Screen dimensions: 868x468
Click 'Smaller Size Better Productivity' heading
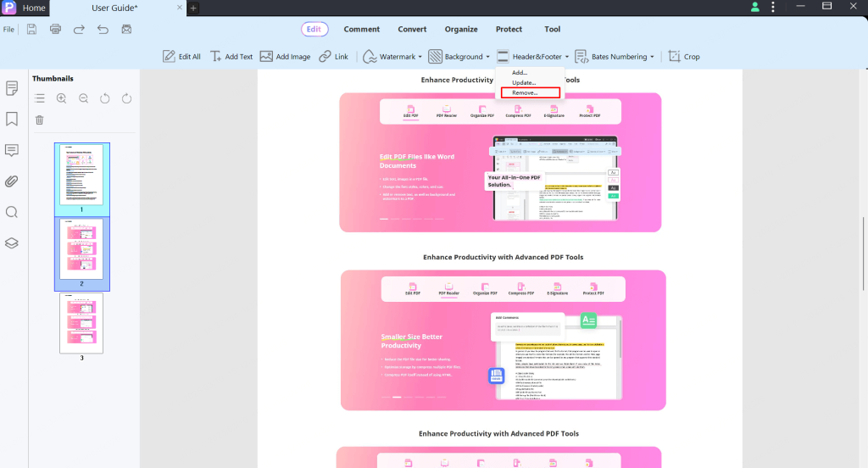point(411,341)
